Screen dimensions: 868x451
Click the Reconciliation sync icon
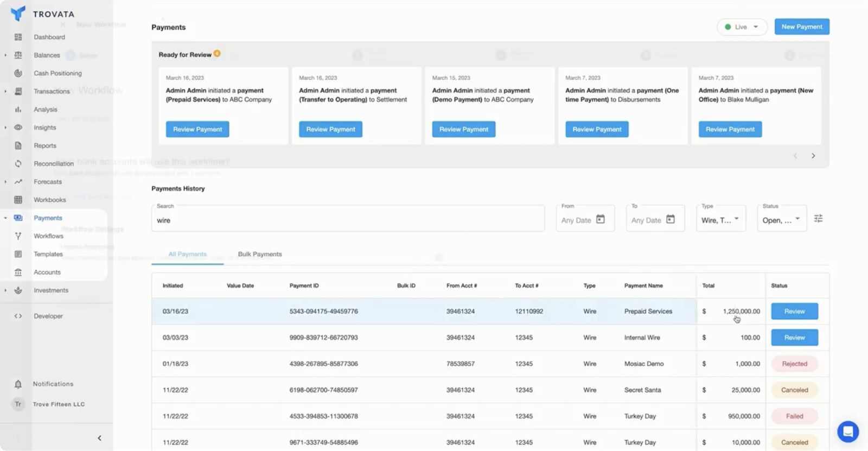(18, 163)
